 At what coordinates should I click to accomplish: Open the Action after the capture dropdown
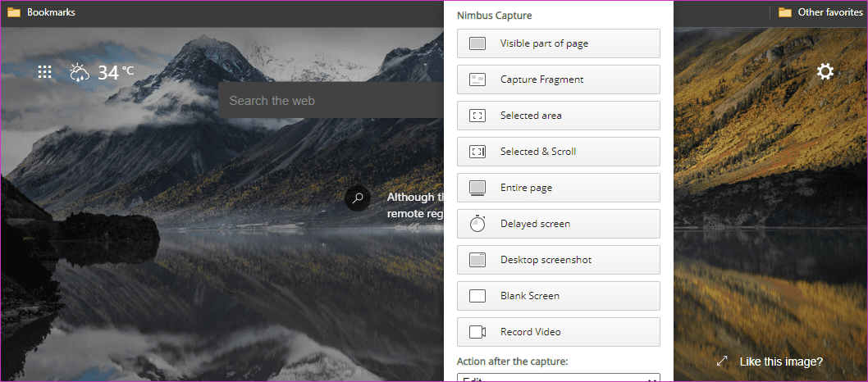559,378
